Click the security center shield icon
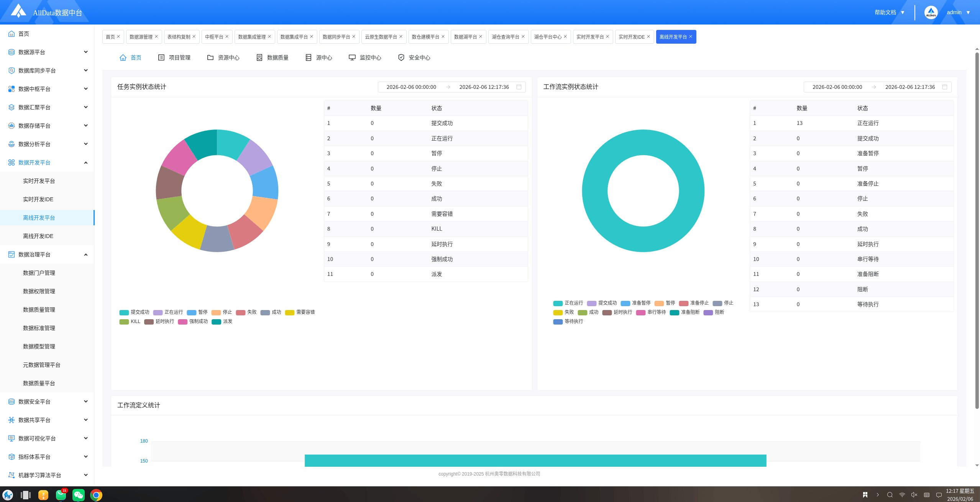 pos(401,57)
